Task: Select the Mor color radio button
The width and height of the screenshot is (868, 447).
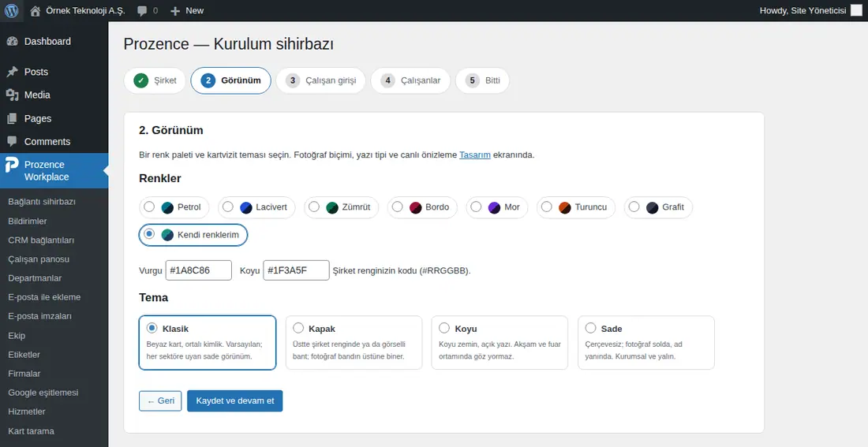Action: [x=476, y=207]
